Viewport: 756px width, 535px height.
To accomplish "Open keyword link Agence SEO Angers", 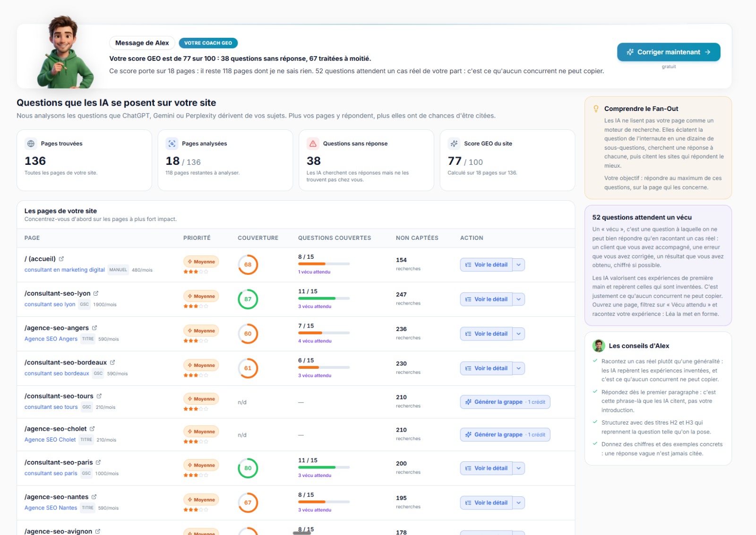I will pyautogui.click(x=51, y=339).
